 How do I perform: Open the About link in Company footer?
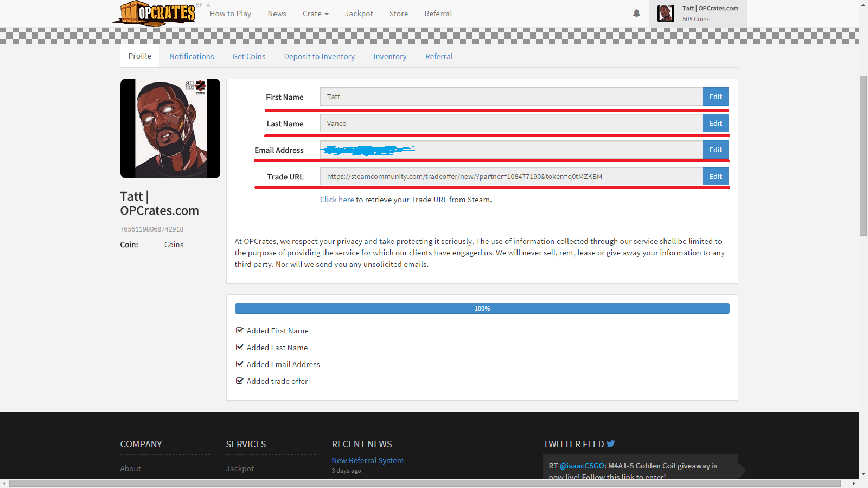(x=131, y=468)
